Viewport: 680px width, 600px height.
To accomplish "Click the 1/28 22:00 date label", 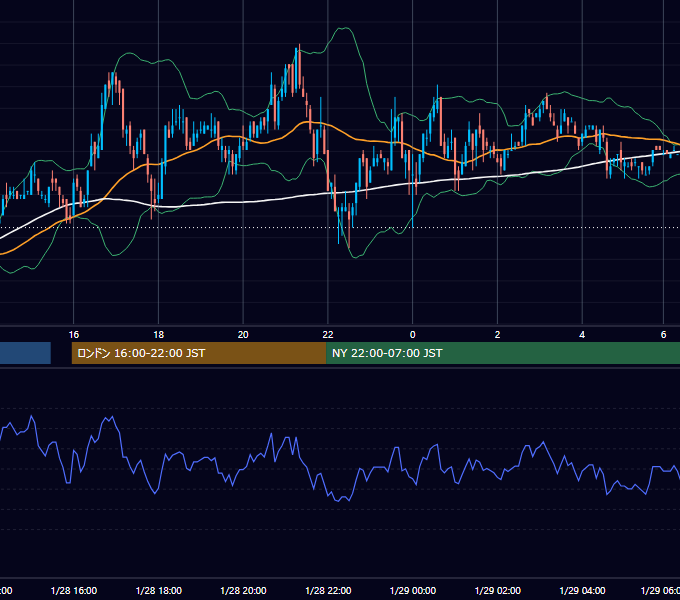I will click(x=328, y=590).
